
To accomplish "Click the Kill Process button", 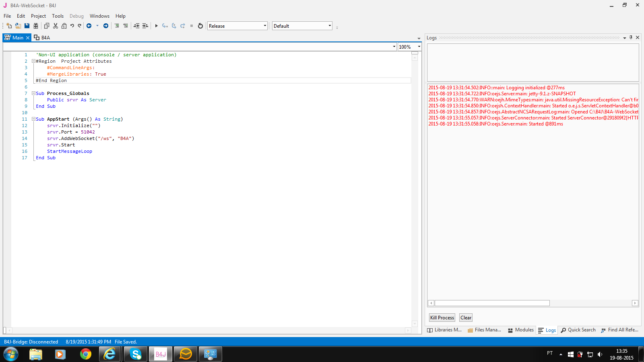I will tap(442, 318).
